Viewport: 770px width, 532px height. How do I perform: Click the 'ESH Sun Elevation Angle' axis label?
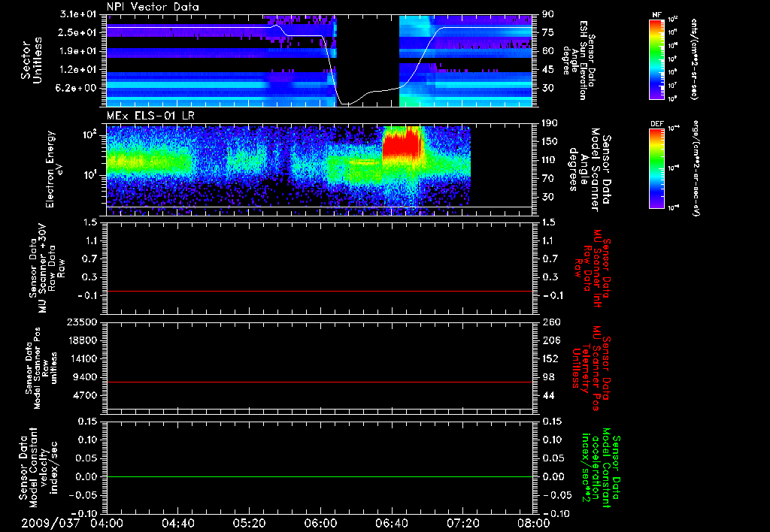[x=580, y=60]
